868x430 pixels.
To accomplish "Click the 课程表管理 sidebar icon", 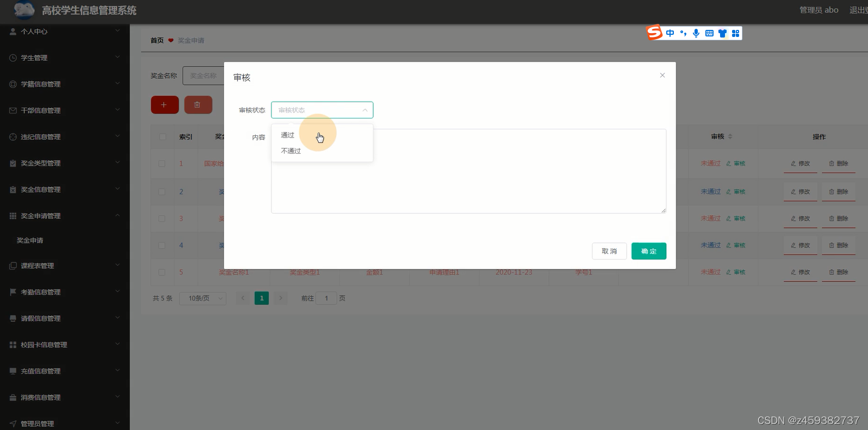I will (13, 266).
